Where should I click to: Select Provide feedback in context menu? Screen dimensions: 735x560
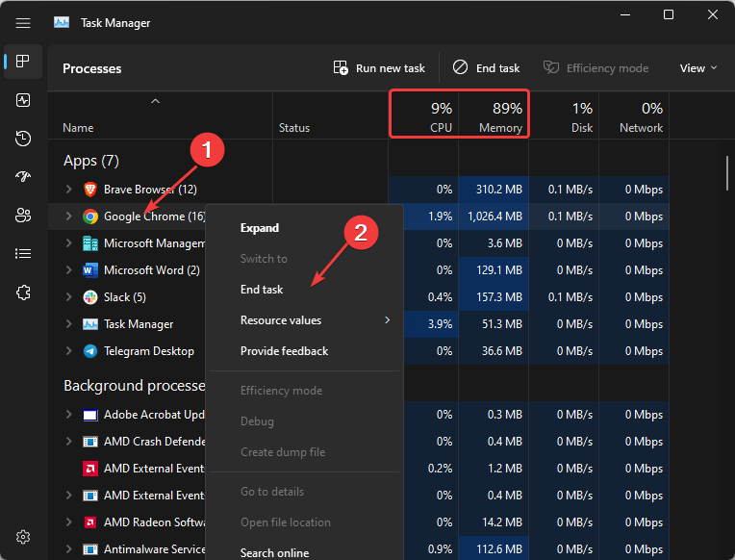click(x=284, y=351)
